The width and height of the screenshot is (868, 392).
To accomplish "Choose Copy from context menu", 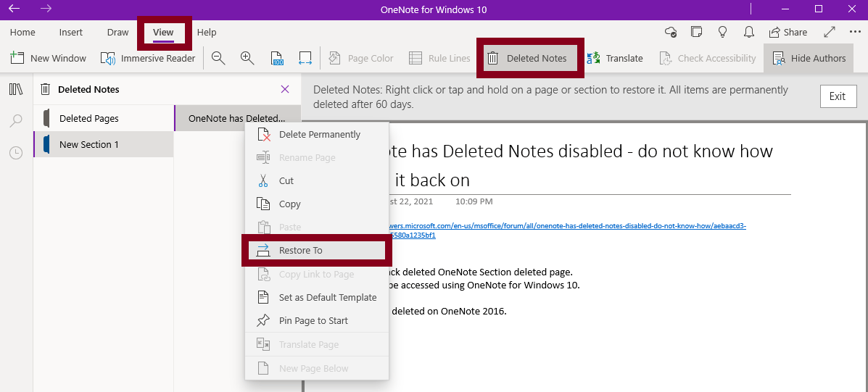I will [x=317, y=204].
